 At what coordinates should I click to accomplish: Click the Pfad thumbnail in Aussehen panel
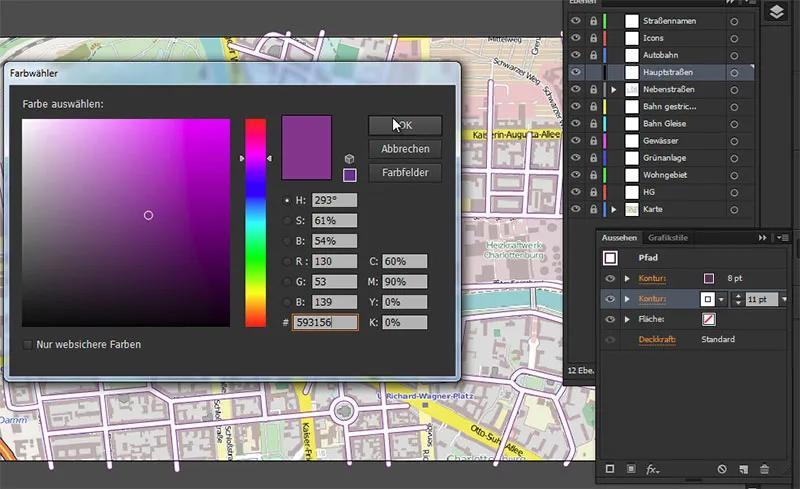pos(610,258)
